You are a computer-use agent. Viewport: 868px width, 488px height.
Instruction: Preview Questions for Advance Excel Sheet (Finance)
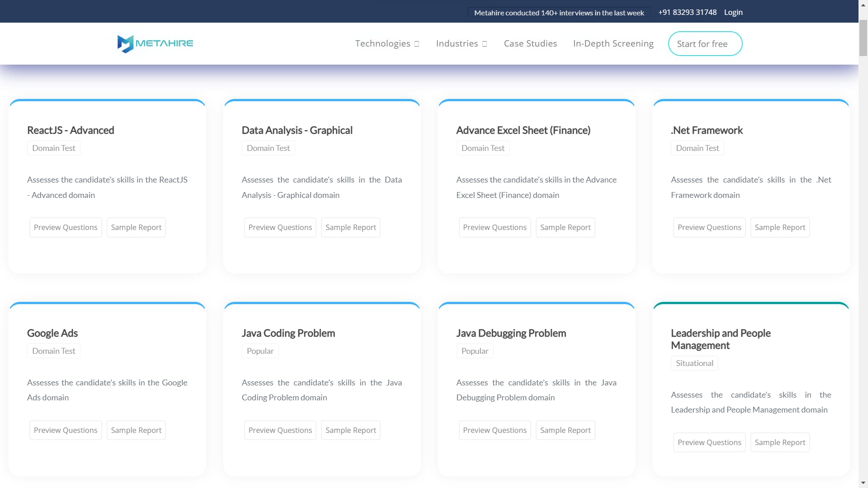click(x=495, y=228)
